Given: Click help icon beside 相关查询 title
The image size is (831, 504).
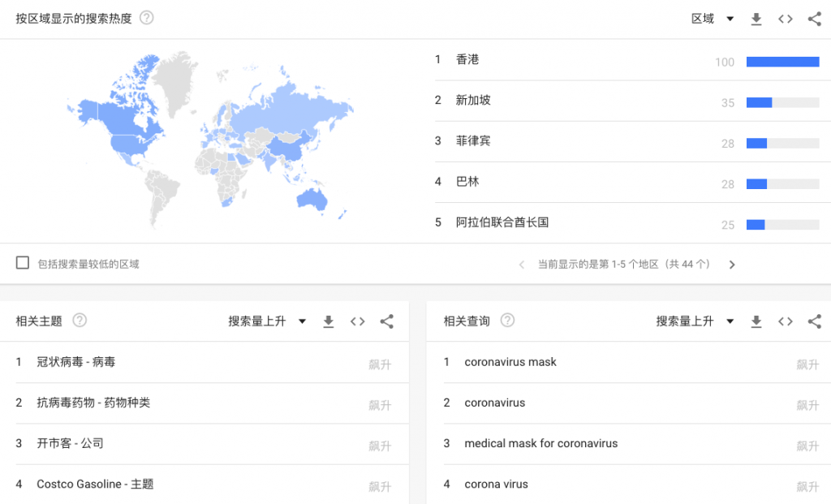Looking at the screenshot, I should 507,321.
